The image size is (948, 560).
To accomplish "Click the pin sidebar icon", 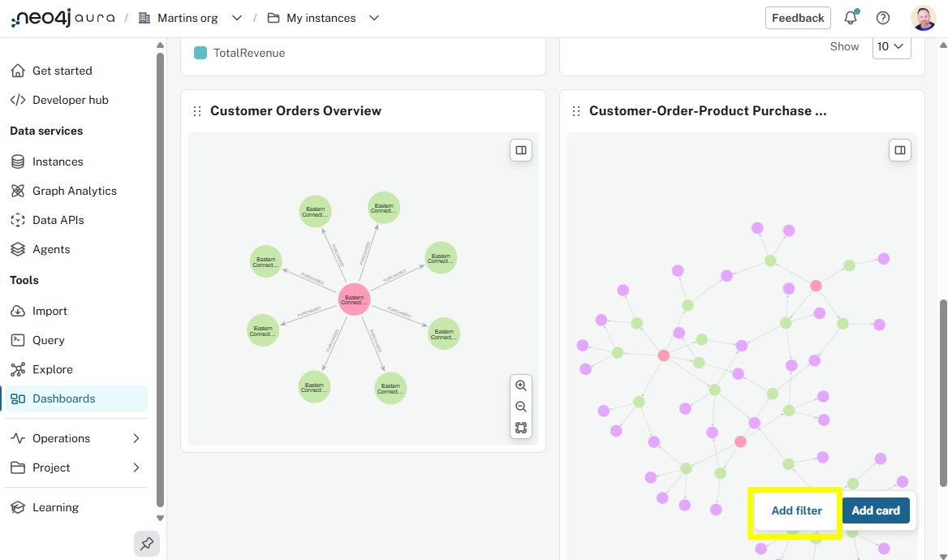I will pos(147,544).
